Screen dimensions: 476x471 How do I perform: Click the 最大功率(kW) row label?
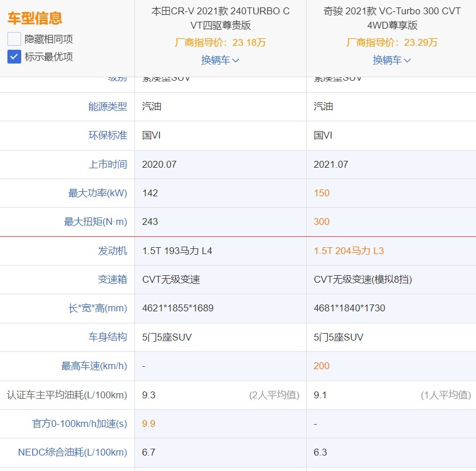(97, 193)
